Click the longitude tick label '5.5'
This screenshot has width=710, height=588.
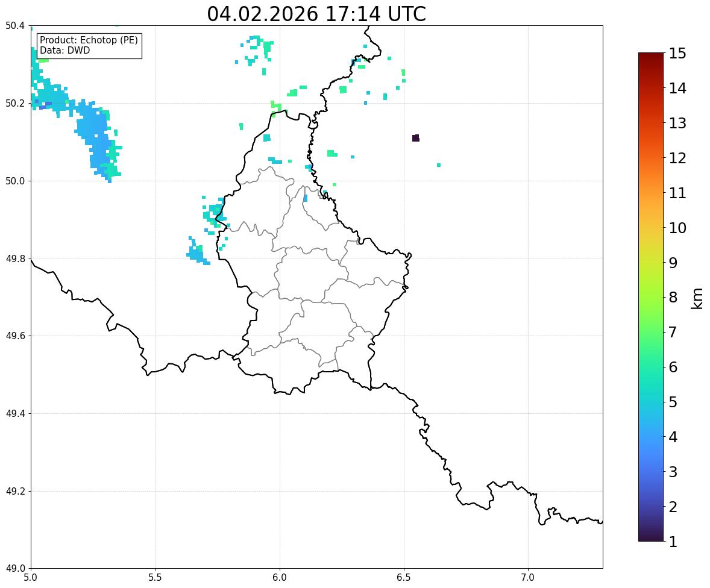coord(156,578)
